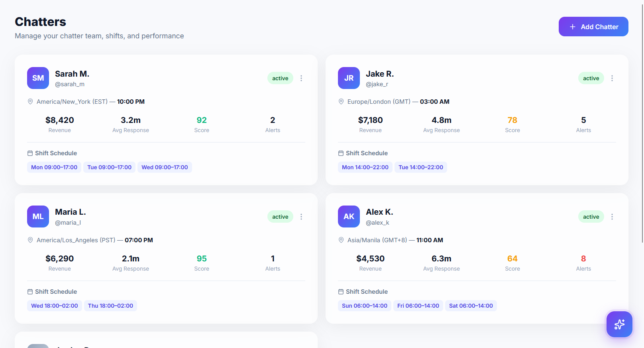Click location pin icon next to Europe/London
This screenshot has height=348, width=644.
tap(341, 102)
